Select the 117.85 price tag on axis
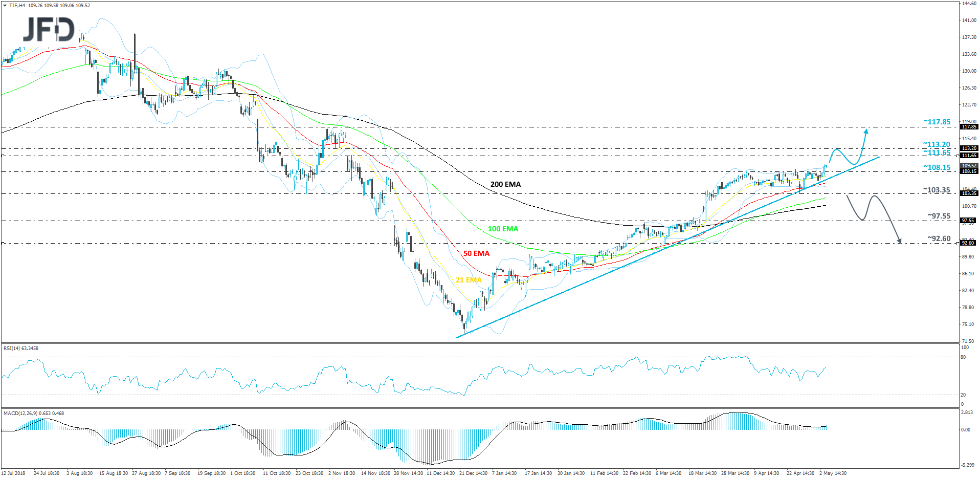Screen dimensions: 980x479 pyautogui.click(x=969, y=127)
